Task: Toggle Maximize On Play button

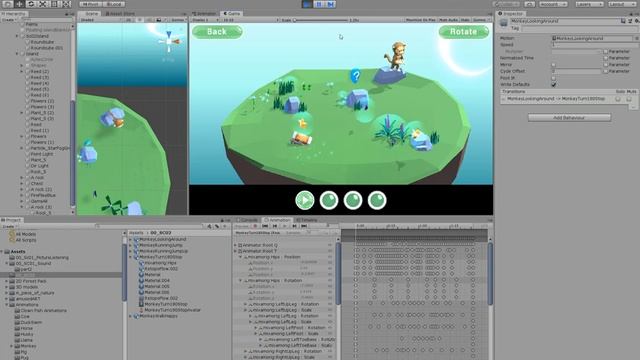Action: [x=420, y=20]
